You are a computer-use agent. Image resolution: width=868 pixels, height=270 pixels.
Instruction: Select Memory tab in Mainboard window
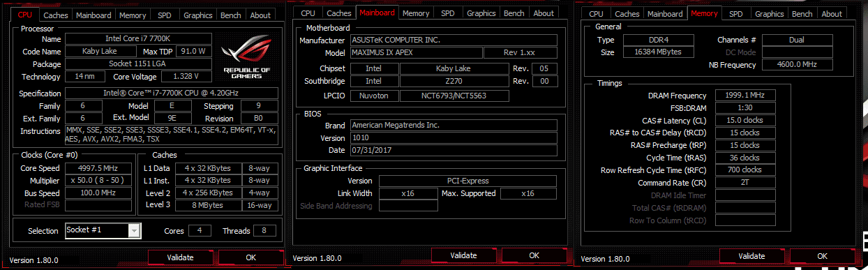click(416, 13)
